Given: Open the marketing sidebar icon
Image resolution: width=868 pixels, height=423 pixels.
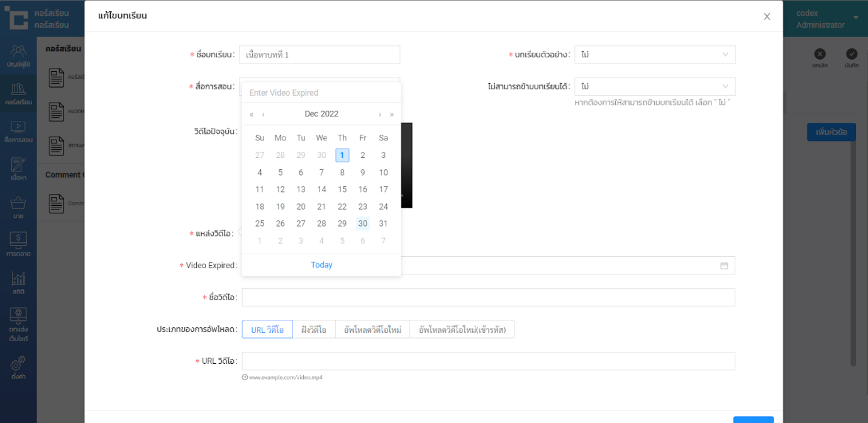Looking at the screenshot, I should click(x=18, y=245).
